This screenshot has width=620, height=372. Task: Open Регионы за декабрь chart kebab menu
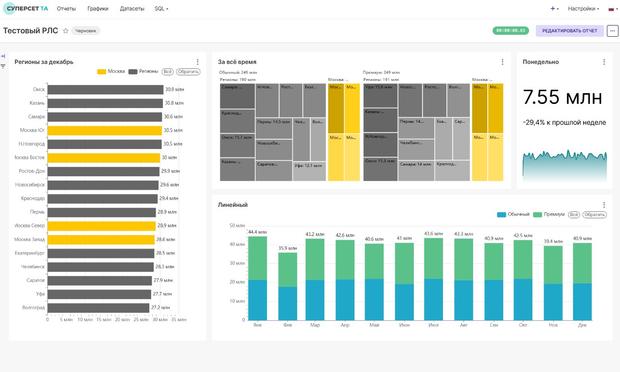click(x=197, y=62)
